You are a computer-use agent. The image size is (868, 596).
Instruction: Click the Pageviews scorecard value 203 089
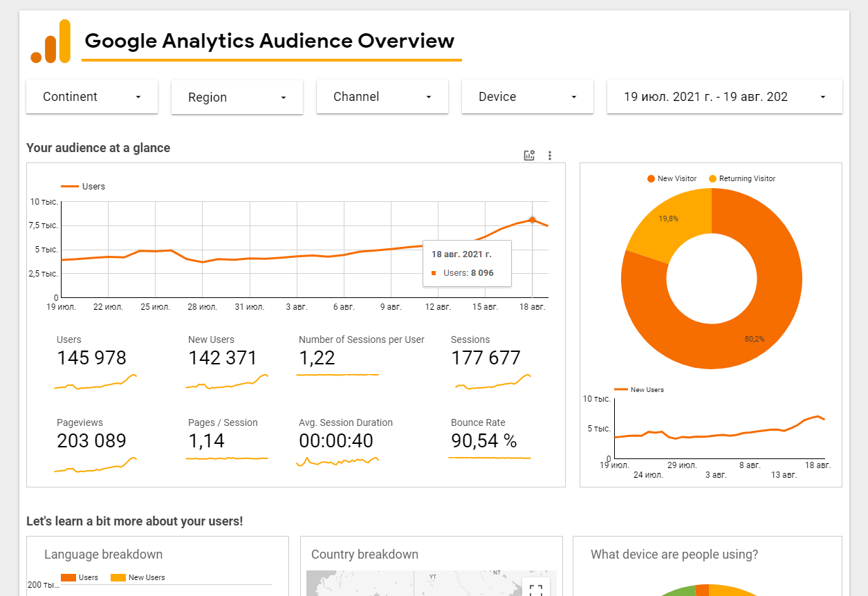[91, 441]
